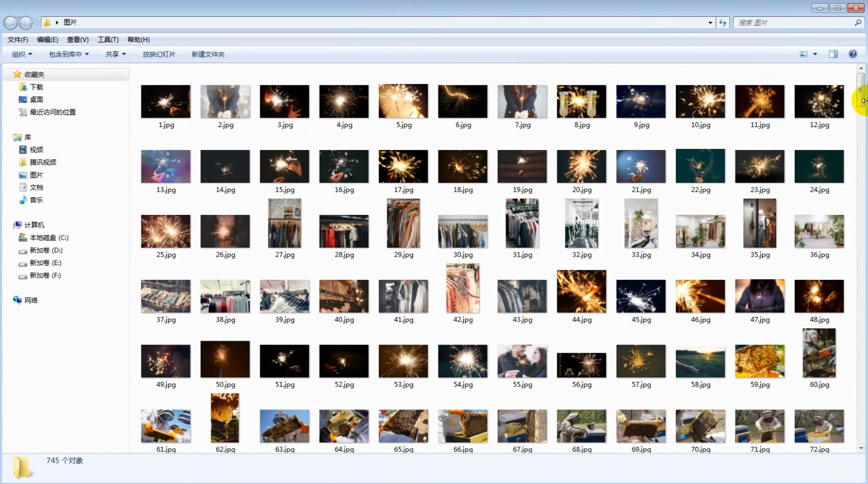The image size is (868, 484).
Task: Click the file name label 50.jpg
Action: [225, 385]
